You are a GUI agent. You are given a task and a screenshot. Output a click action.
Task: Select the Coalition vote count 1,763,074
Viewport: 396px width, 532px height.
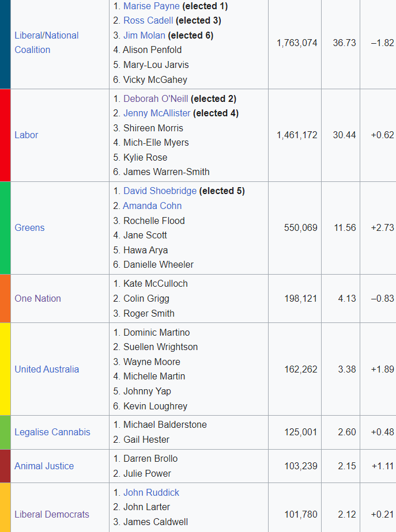[x=297, y=43]
